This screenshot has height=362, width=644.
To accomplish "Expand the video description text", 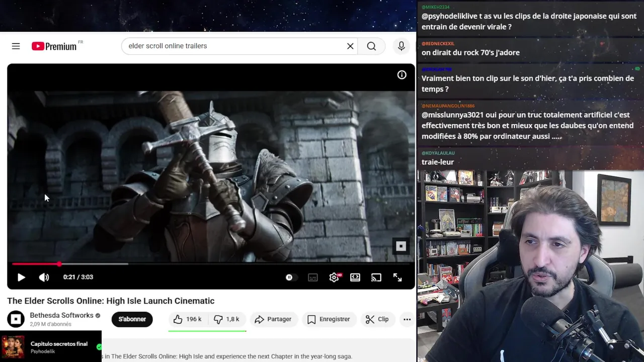I will (x=226, y=356).
